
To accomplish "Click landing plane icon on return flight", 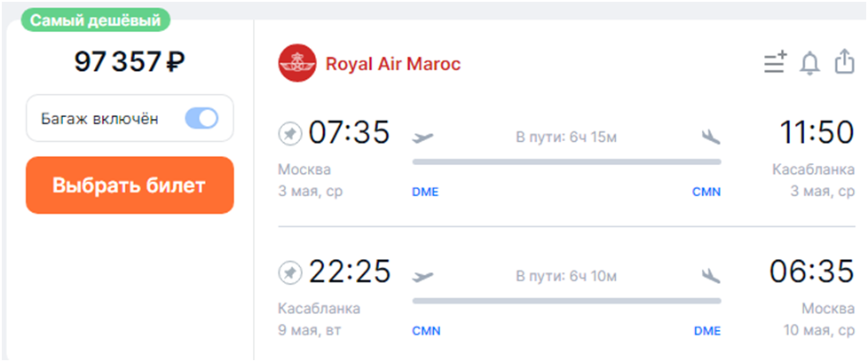I will point(710,275).
